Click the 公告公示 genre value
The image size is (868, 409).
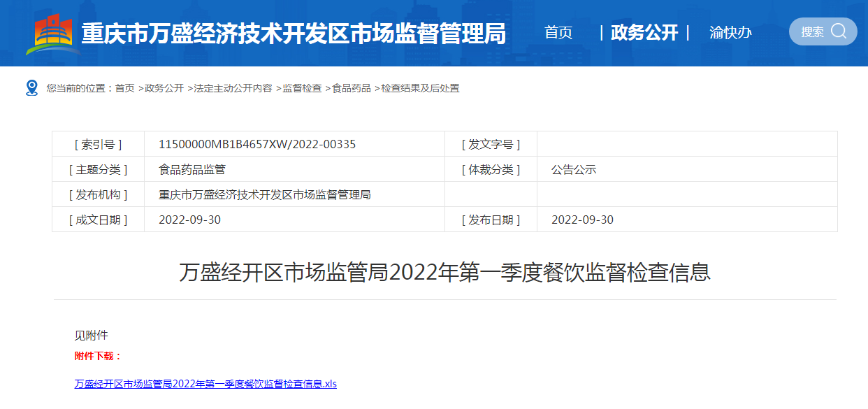(x=574, y=169)
